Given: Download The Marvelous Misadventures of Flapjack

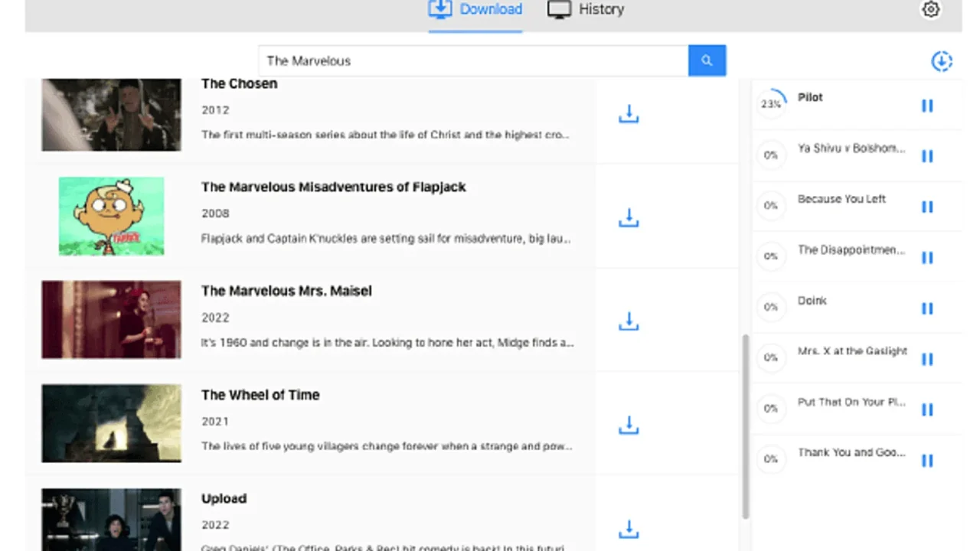Looking at the screenshot, I should (x=629, y=218).
